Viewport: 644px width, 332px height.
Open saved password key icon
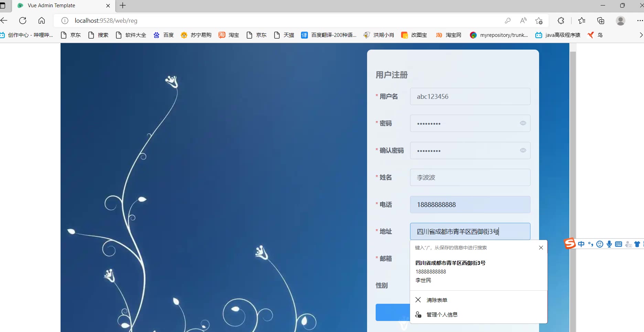point(508,21)
